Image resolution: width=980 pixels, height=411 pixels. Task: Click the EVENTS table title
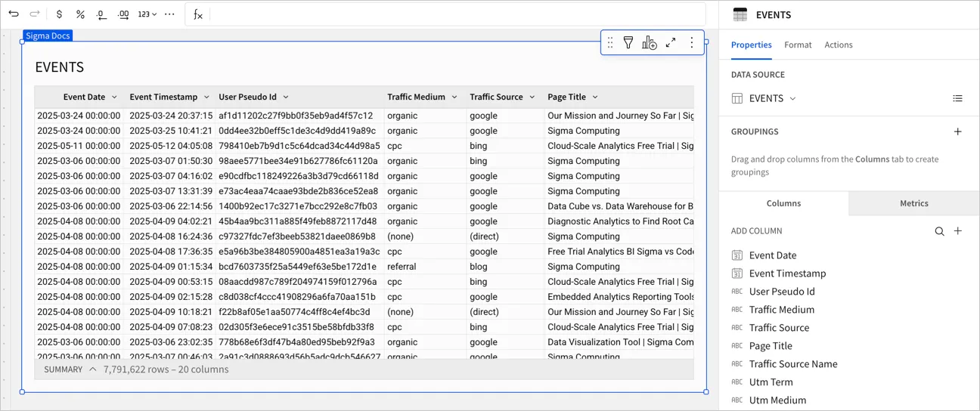[x=59, y=67]
